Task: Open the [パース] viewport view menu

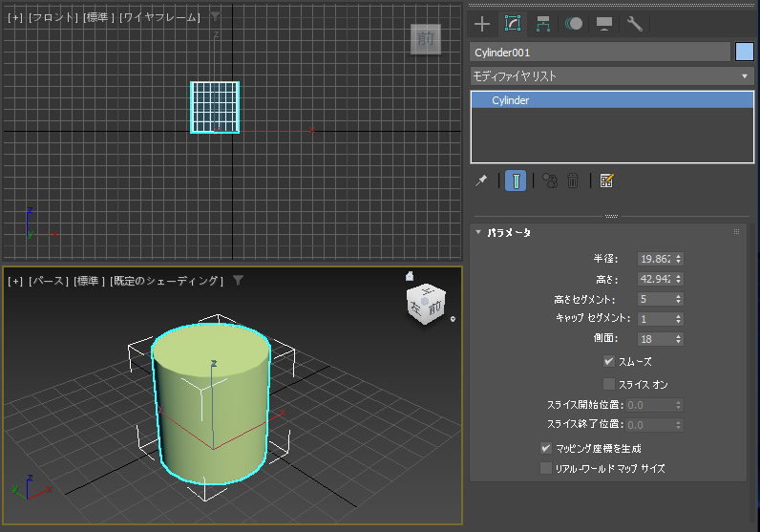Action: [49, 281]
